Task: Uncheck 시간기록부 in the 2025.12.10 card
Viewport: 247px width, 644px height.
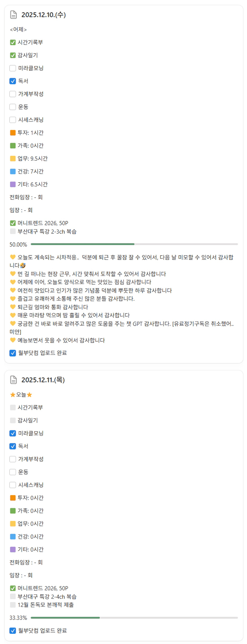Action: pos(13,42)
